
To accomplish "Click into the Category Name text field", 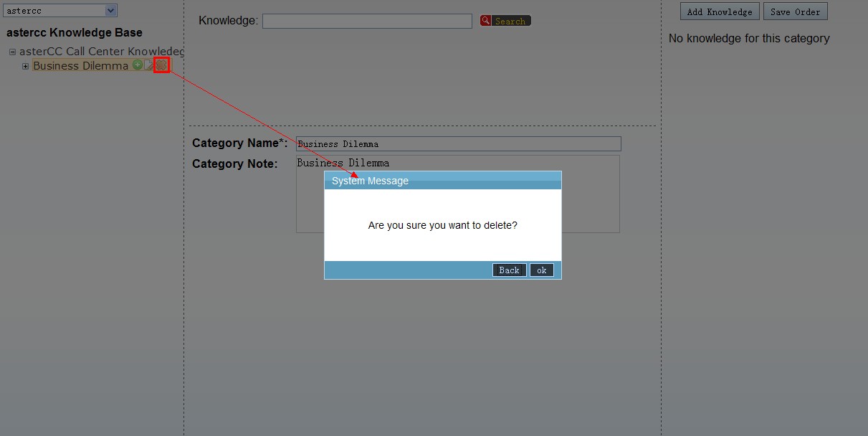I will click(458, 144).
